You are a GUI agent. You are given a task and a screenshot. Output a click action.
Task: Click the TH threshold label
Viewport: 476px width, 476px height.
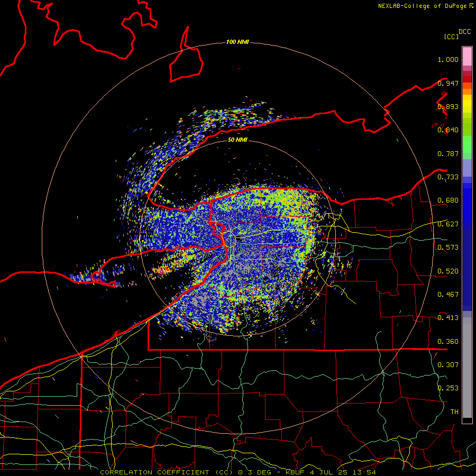click(454, 412)
